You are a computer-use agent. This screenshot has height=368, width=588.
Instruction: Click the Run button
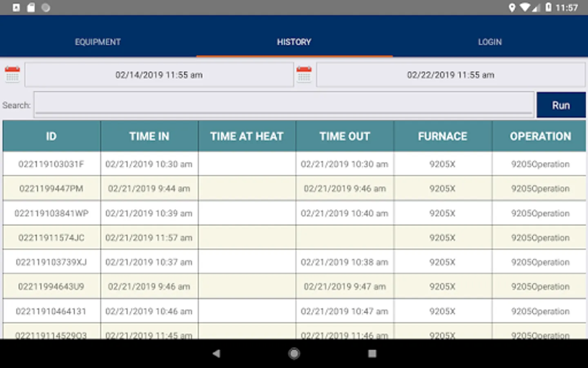[561, 105]
